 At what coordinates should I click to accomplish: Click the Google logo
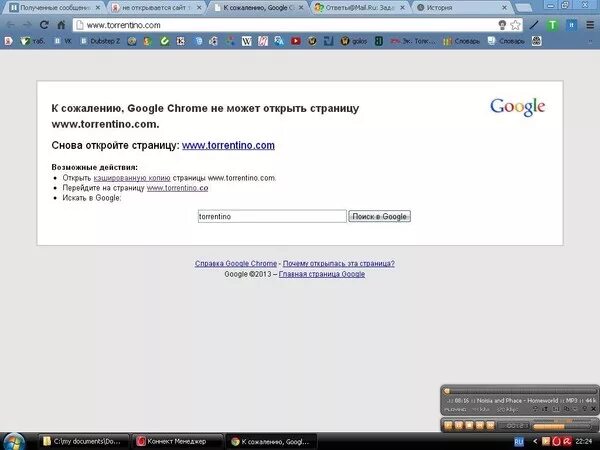tap(517, 107)
